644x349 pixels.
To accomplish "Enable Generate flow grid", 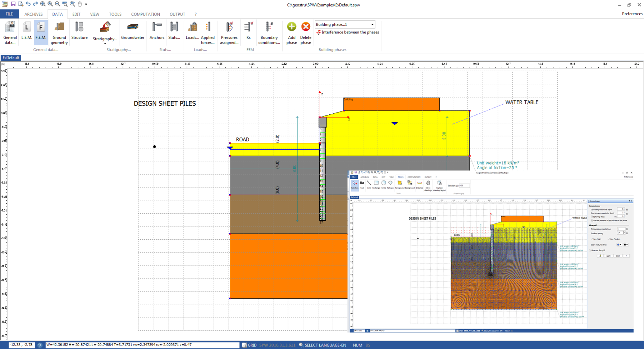I will [590, 250].
